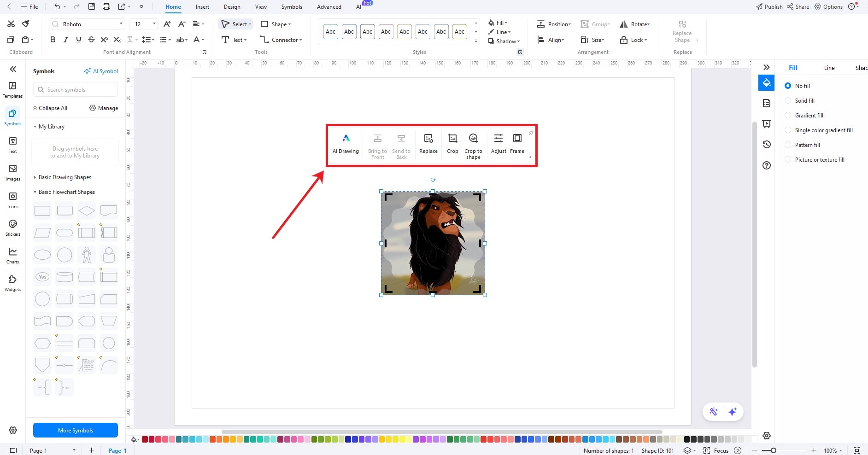Apply strikethrough formatting
The height and width of the screenshot is (455, 868).
click(91, 40)
